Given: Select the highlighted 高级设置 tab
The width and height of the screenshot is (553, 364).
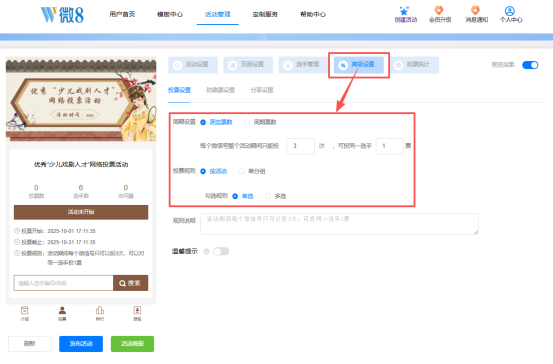Looking at the screenshot, I should 359,65.
